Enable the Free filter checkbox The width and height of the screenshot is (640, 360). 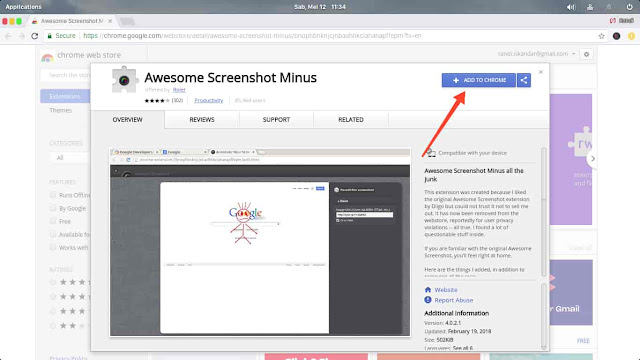[x=53, y=221]
